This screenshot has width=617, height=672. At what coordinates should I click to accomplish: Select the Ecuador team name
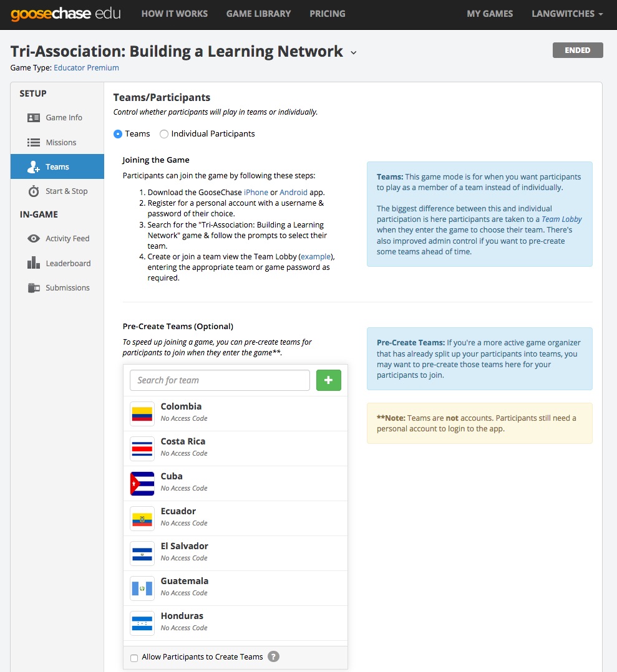point(178,511)
